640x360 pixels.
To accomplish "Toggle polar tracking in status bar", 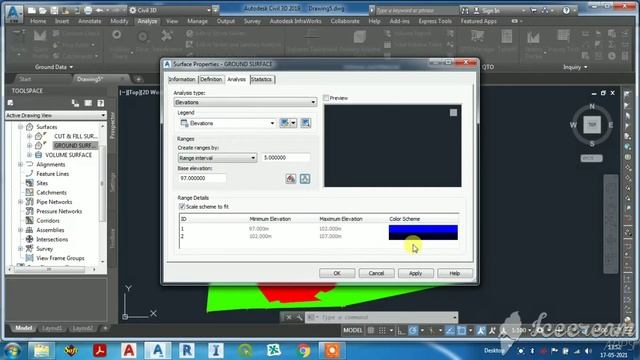I will (x=413, y=330).
